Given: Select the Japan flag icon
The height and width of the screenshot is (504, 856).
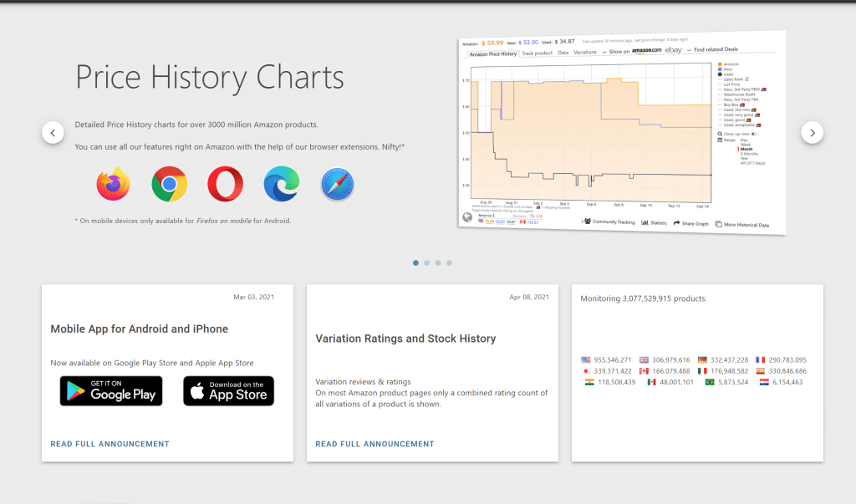Looking at the screenshot, I should (586, 371).
